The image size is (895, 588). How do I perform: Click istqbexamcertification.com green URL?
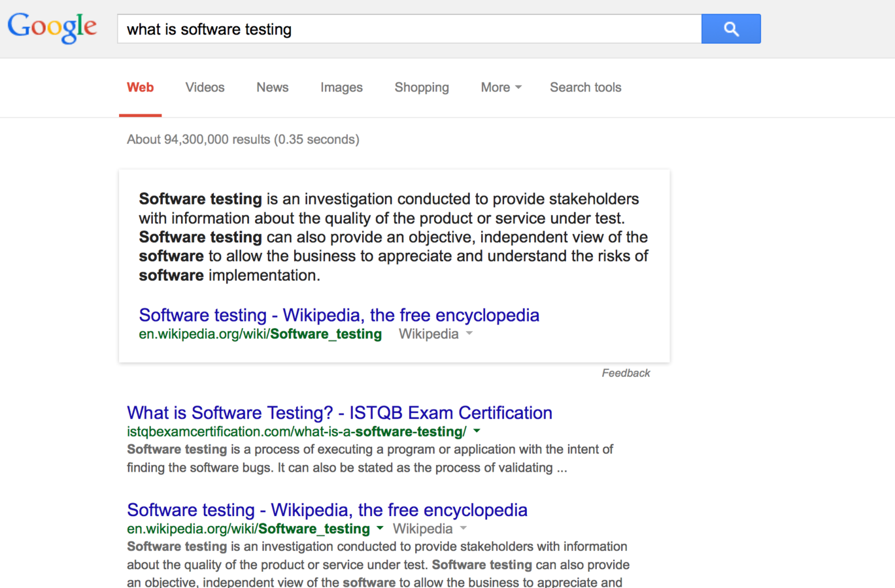(x=297, y=431)
